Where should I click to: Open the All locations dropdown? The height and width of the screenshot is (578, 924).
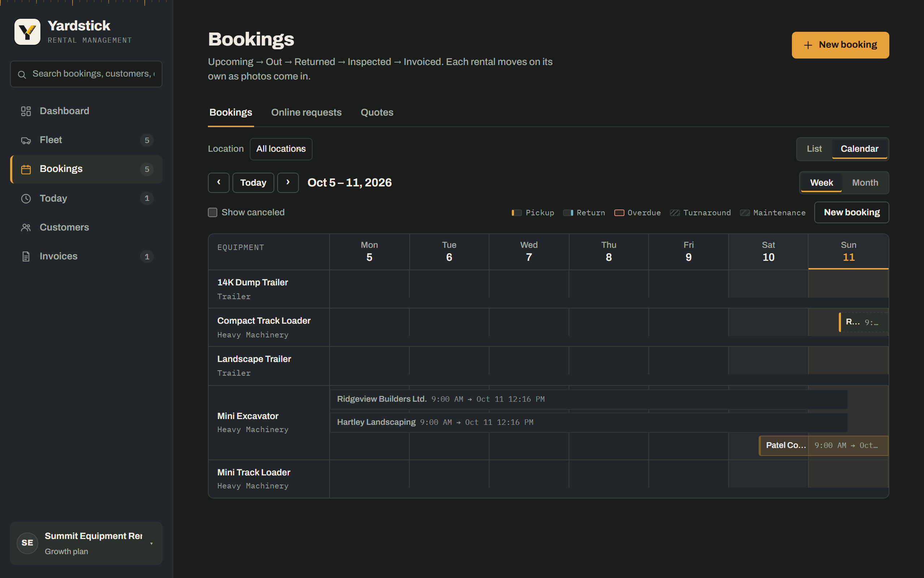pyautogui.click(x=281, y=149)
